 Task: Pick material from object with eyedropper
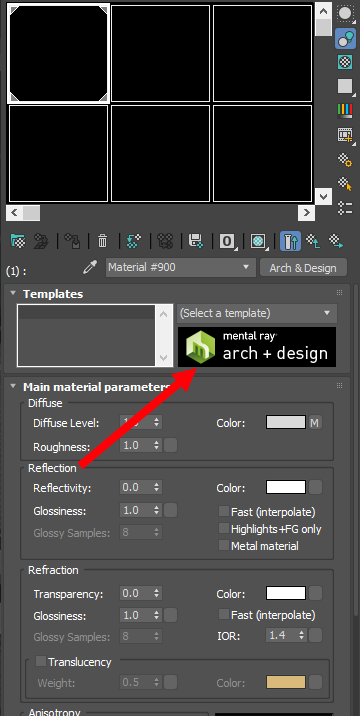(90, 268)
